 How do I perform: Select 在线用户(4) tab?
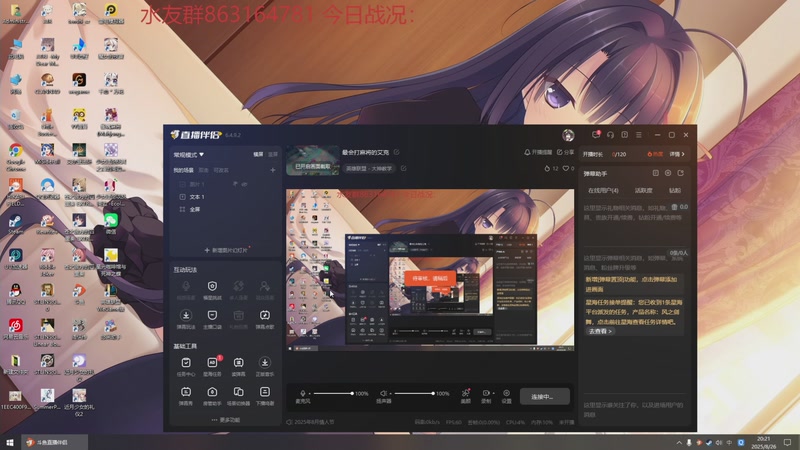point(603,190)
